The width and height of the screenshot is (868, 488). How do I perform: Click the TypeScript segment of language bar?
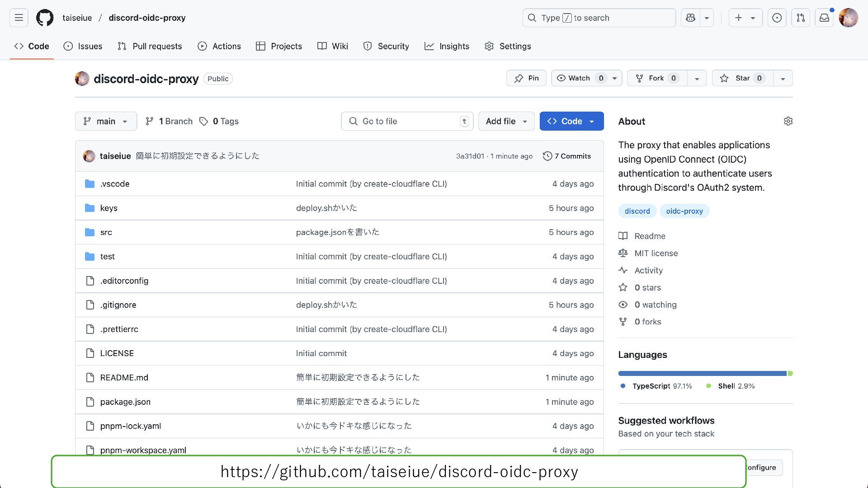(x=702, y=373)
